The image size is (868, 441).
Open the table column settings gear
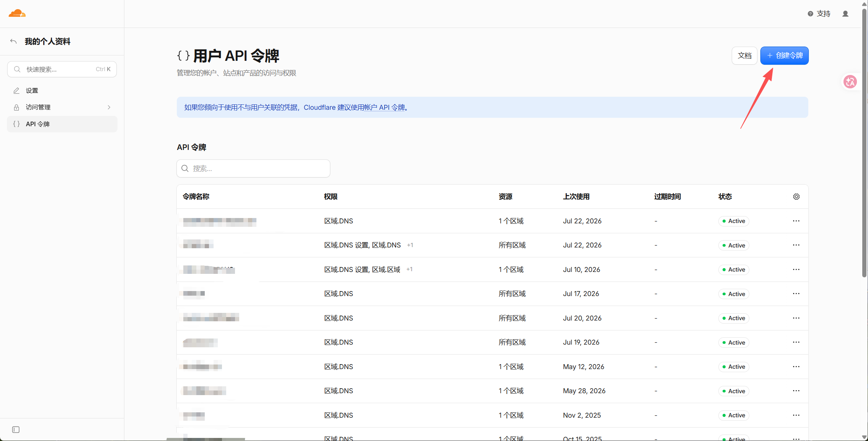(x=796, y=197)
